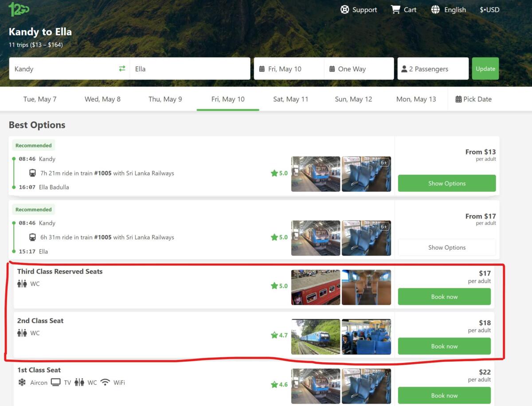This screenshot has height=406, width=532.
Task: Select the Sat, May 11 date tab
Action: tap(290, 99)
